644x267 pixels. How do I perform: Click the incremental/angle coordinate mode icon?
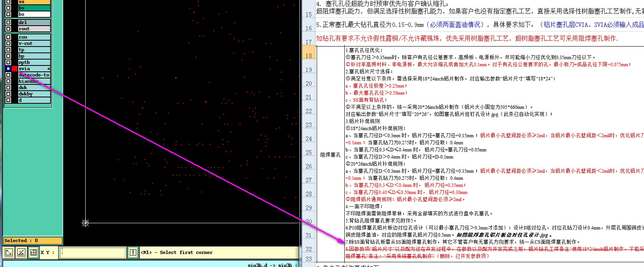click(x=21, y=252)
